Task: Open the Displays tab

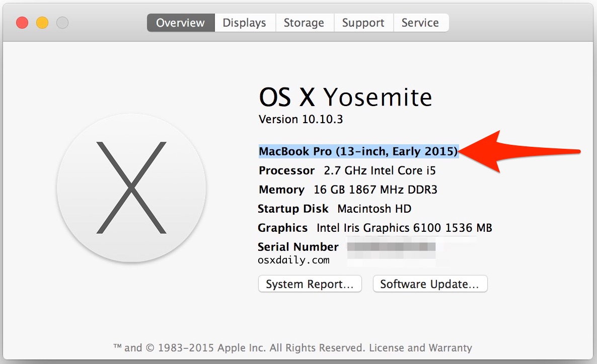Action: [244, 23]
